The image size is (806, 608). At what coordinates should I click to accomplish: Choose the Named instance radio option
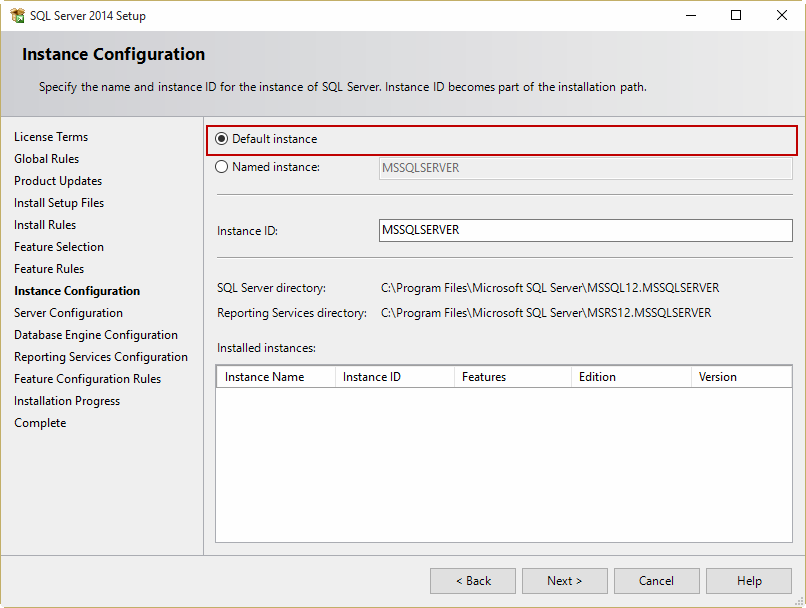[x=222, y=167]
